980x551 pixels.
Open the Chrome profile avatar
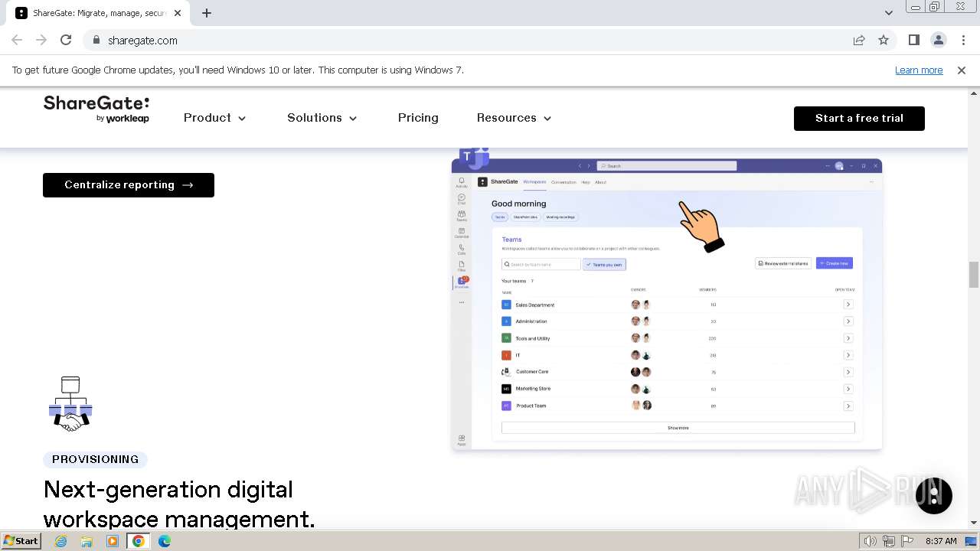(x=939, y=40)
